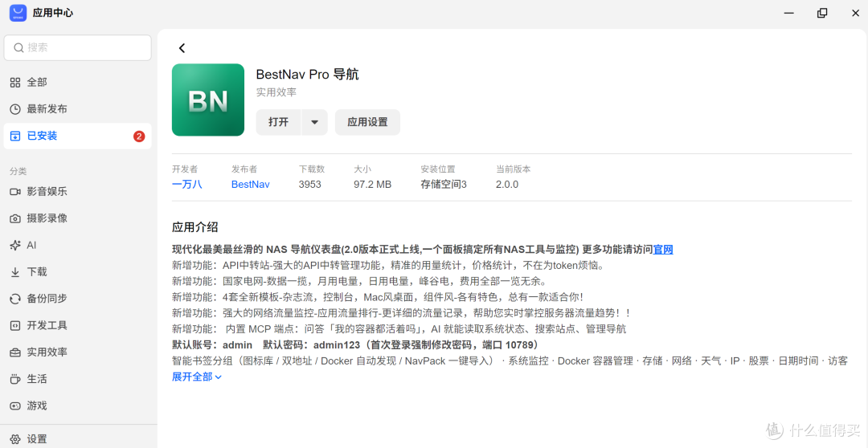
Task: Click the 4套全新模板 feature line
Action: tap(378, 297)
